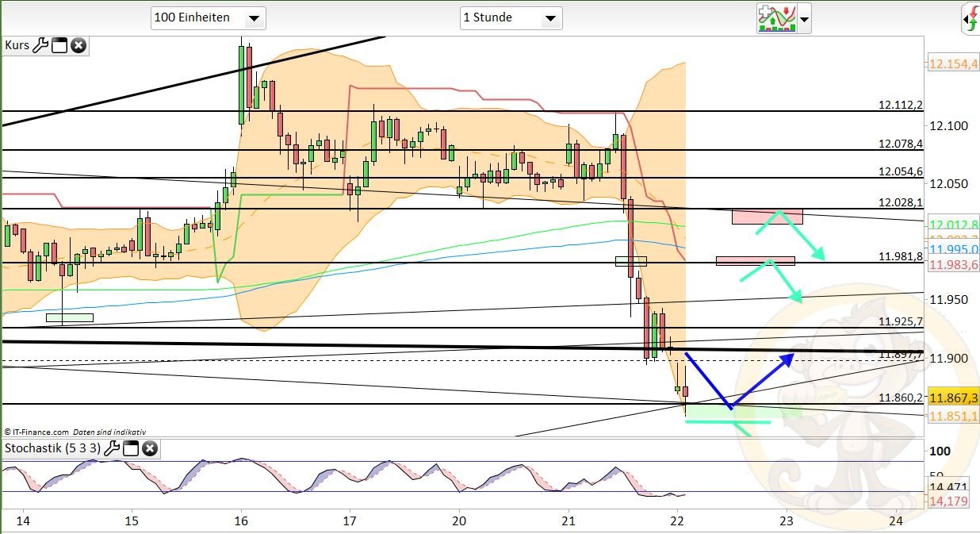This screenshot has width=980, height=534.
Task: Click the Kurs panel title
Action: [x=17, y=45]
